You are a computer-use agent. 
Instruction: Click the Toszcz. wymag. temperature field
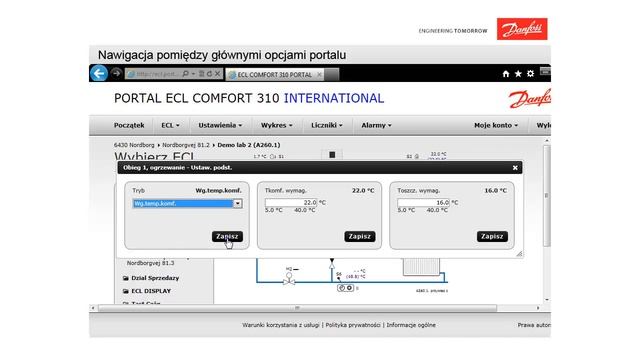point(424,202)
